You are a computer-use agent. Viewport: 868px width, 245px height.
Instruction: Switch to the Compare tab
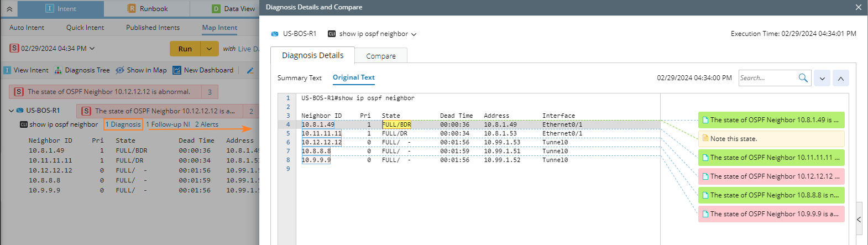(381, 56)
